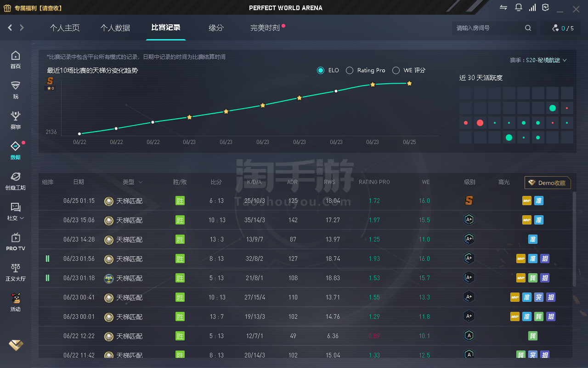Click the 准 badge in 06/23 14:28 row
Screen dimensions: 588x368
[x=533, y=239]
